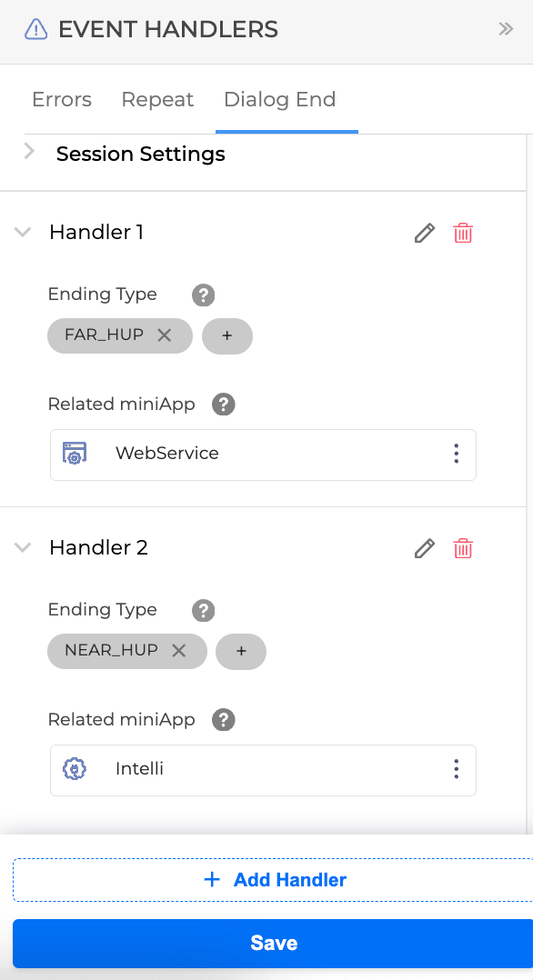Collapse the Event Handlers panel with the double arrow
This screenshot has width=533, height=980.
coord(506,29)
